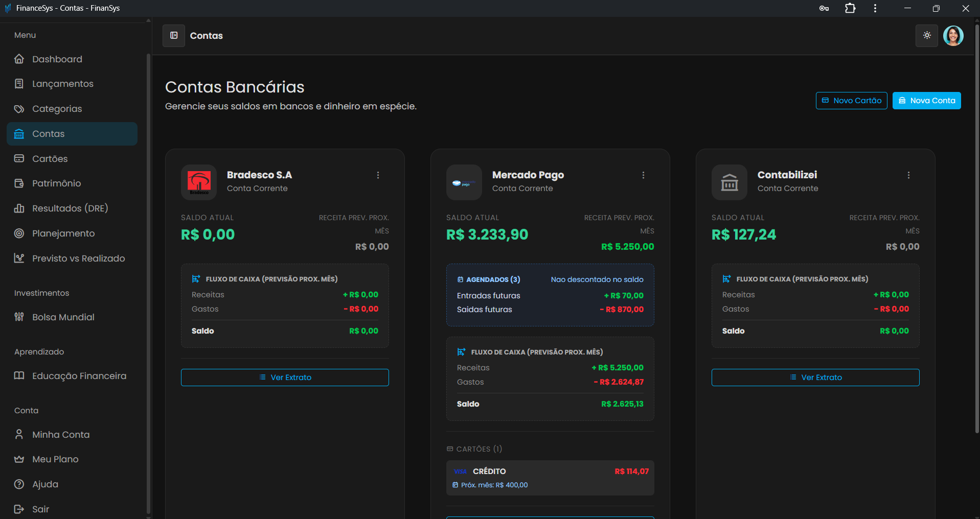Viewport: 980px width, 519px height.
Task: Open browser extensions puzzle icon
Action: (850, 8)
